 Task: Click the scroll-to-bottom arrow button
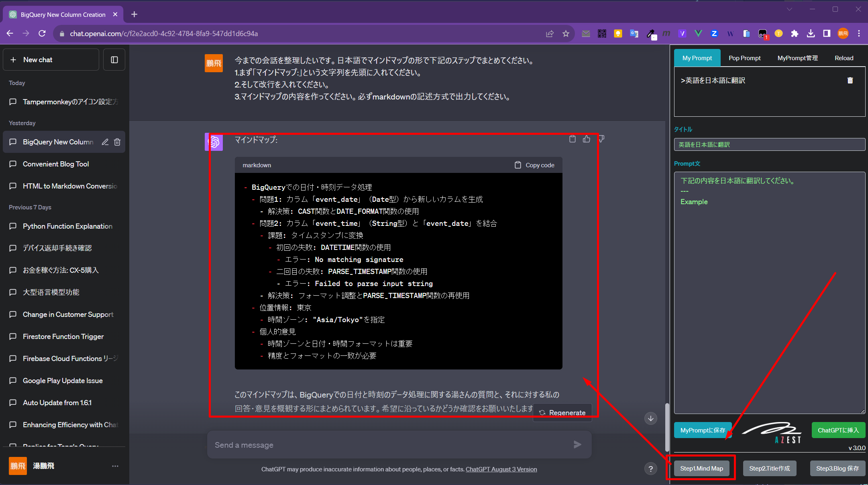tap(650, 418)
